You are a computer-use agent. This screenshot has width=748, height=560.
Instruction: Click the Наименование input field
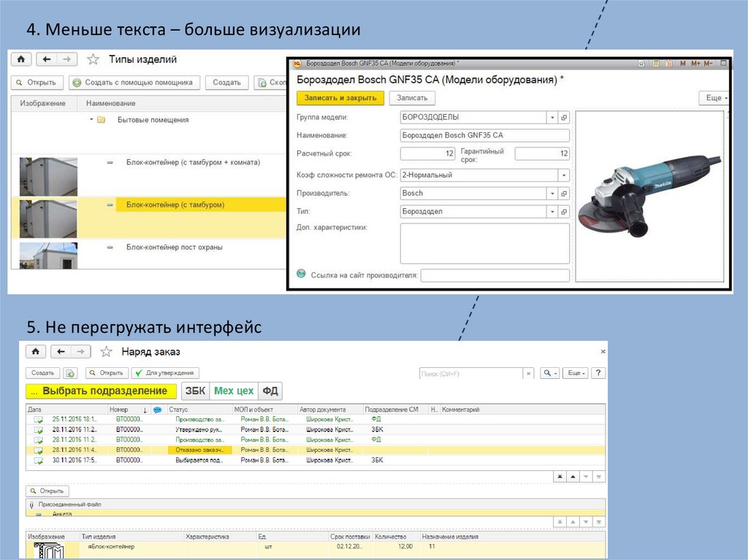pyautogui.click(x=484, y=136)
